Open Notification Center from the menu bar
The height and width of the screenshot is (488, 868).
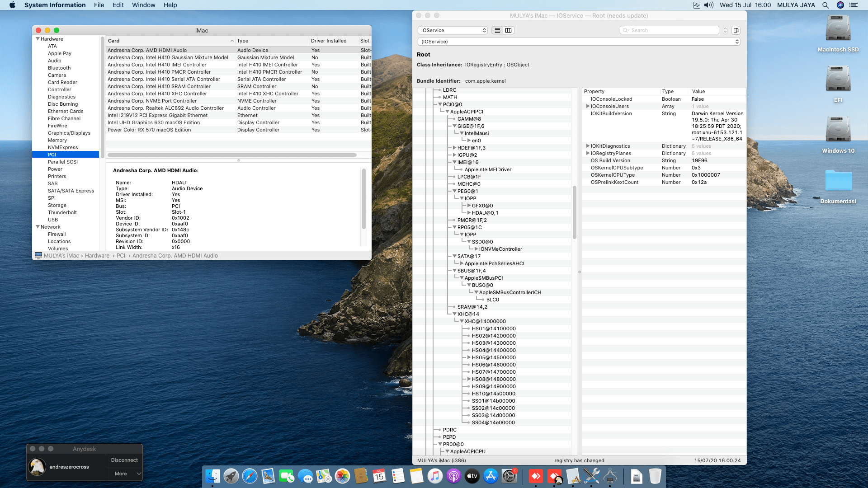(x=854, y=5)
